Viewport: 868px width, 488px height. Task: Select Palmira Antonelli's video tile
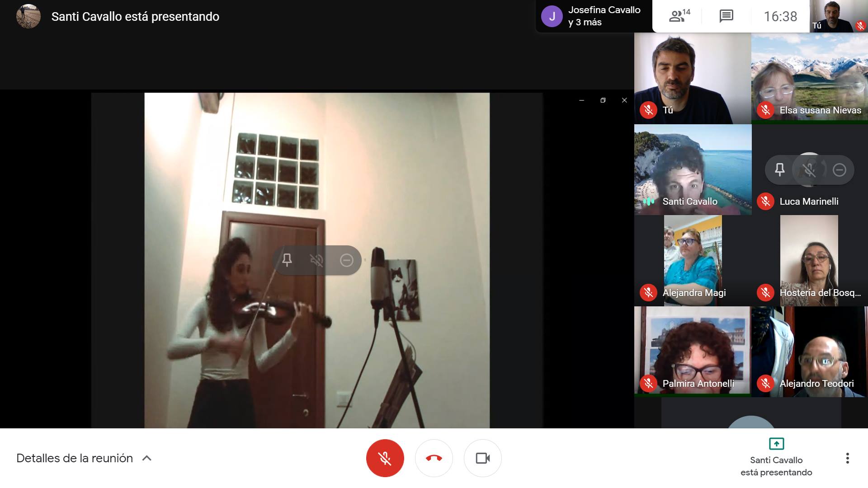(693, 352)
